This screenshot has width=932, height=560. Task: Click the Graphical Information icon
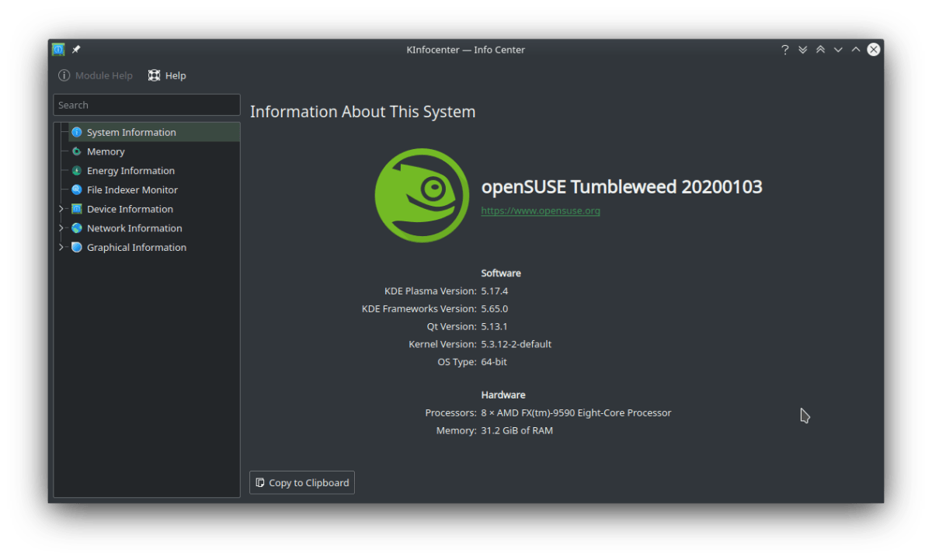coord(77,248)
